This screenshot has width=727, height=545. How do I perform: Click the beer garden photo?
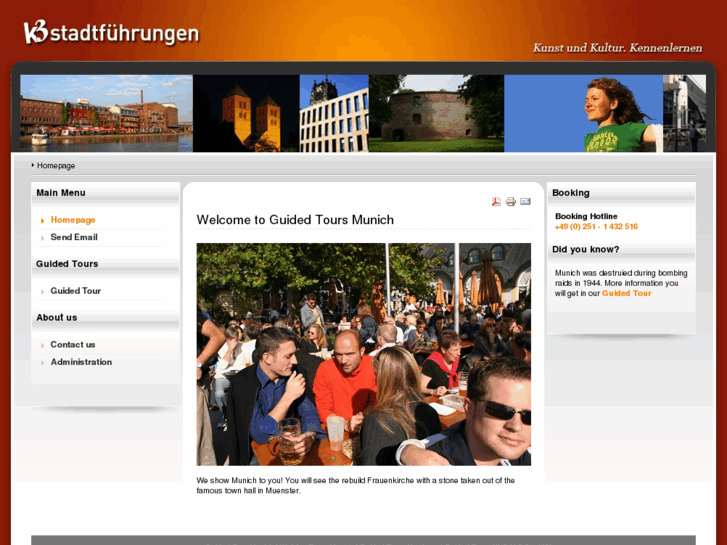pos(364,354)
